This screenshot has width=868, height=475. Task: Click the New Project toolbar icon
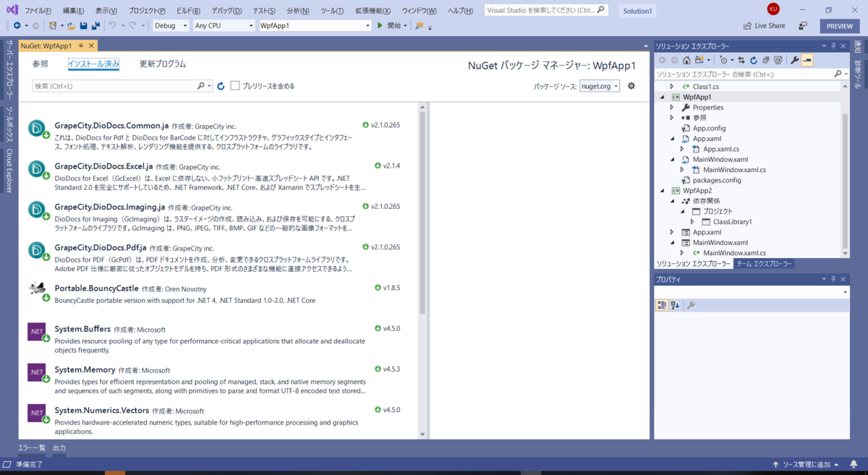[53, 25]
